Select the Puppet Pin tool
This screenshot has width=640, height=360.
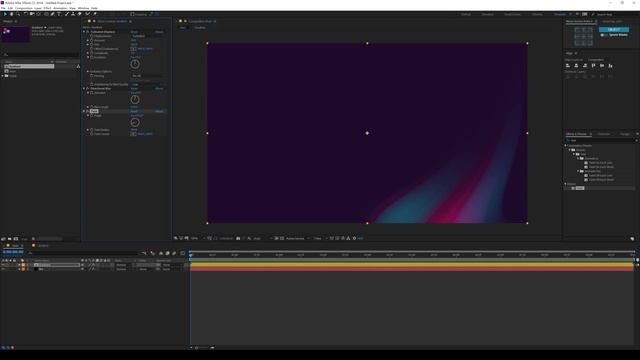coord(95,14)
